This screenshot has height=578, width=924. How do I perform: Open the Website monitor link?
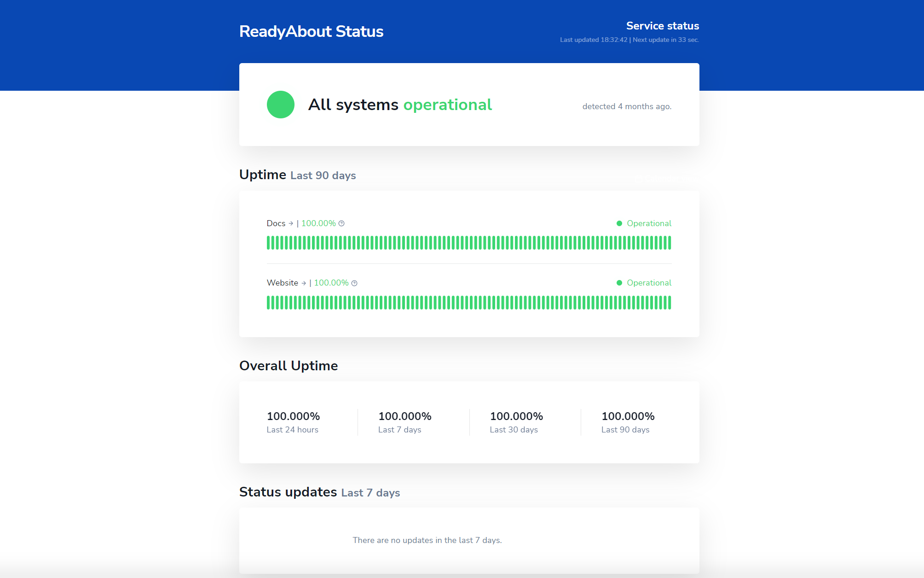tap(283, 283)
